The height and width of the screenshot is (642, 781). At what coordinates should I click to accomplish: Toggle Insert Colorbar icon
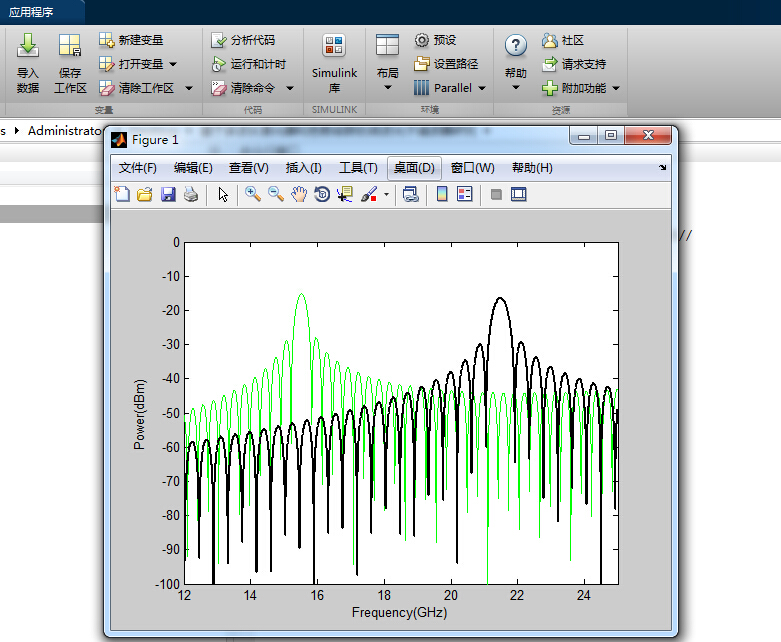click(442, 194)
